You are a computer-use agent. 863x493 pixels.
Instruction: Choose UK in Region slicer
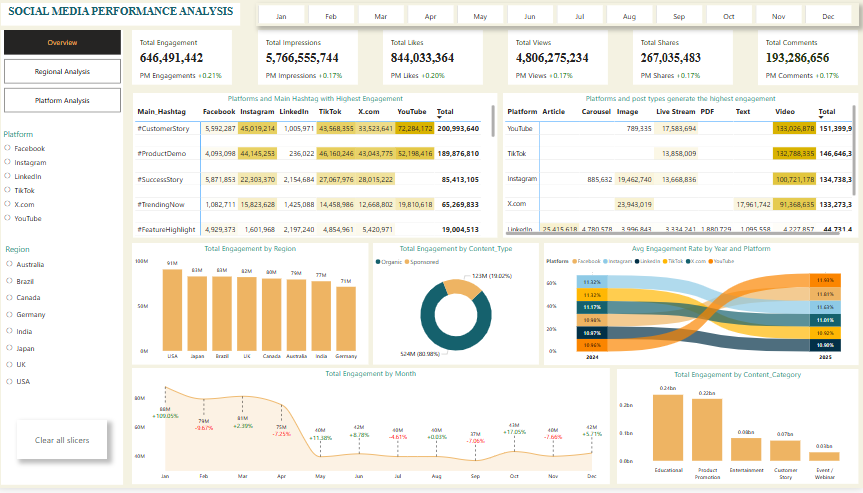coord(9,364)
